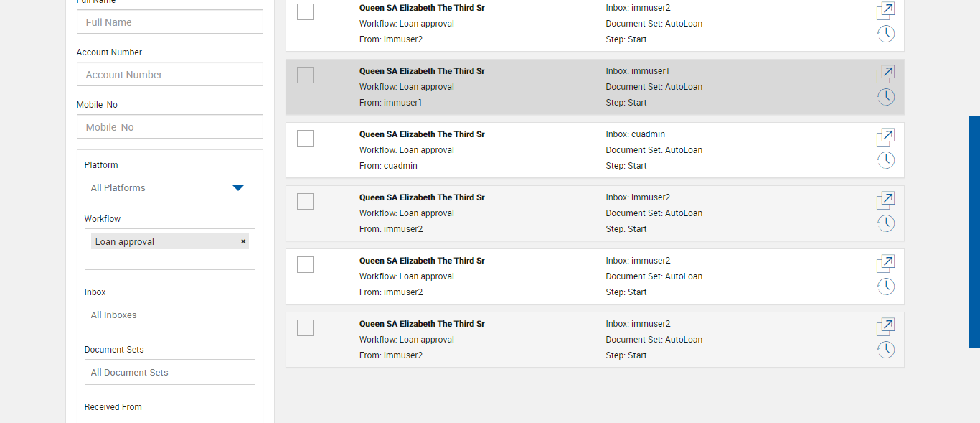
Task: Click the customer name title in cuadmin row
Action: [422, 134]
